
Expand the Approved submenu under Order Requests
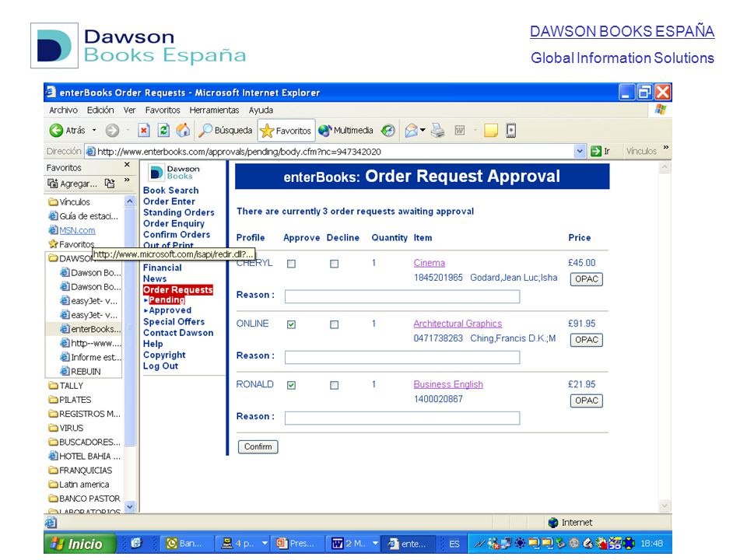[x=167, y=310]
